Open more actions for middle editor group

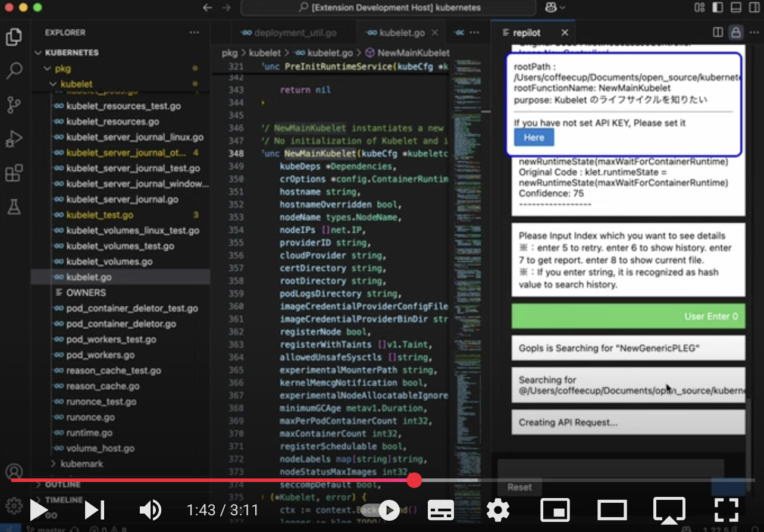click(x=474, y=33)
